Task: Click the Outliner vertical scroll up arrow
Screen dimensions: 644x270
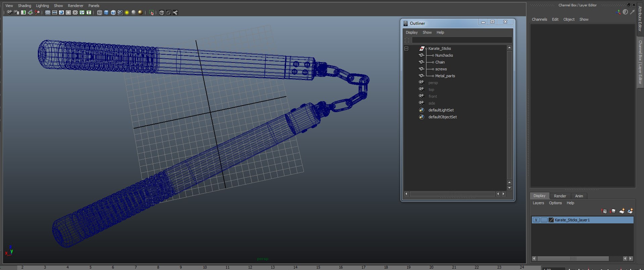Action: (x=509, y=48)
